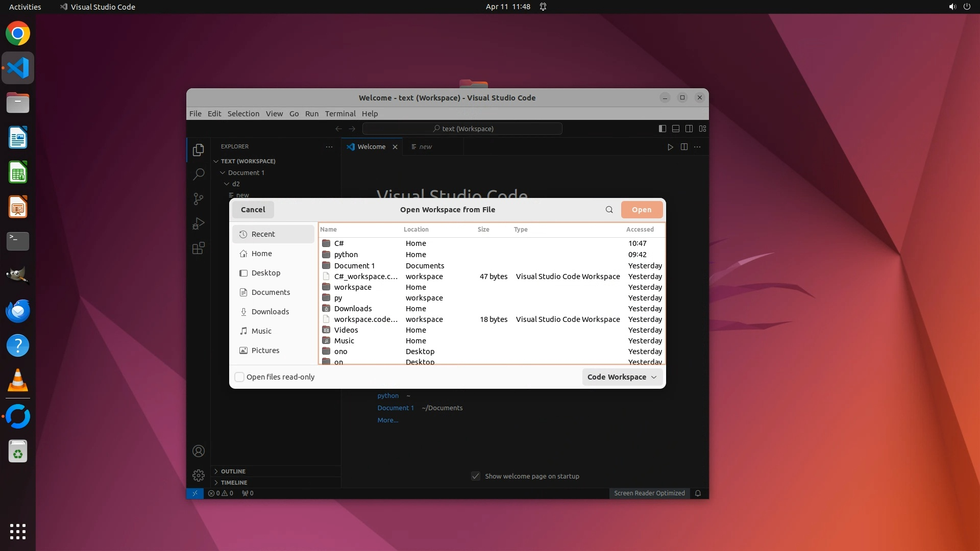Click the search icon in file dialog
Viewport: 980px width, 551px height.
click(609, 210)
